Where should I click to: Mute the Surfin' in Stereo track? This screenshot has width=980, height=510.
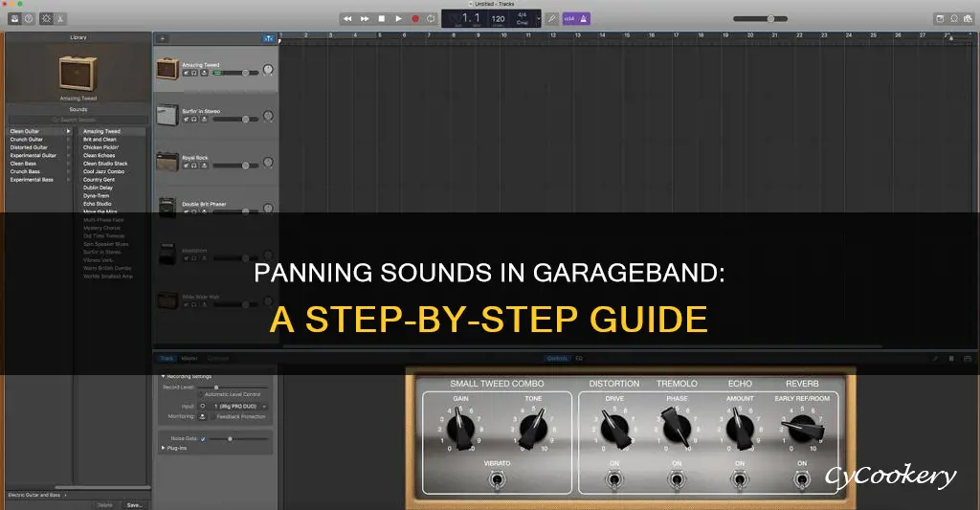point(186,120)
